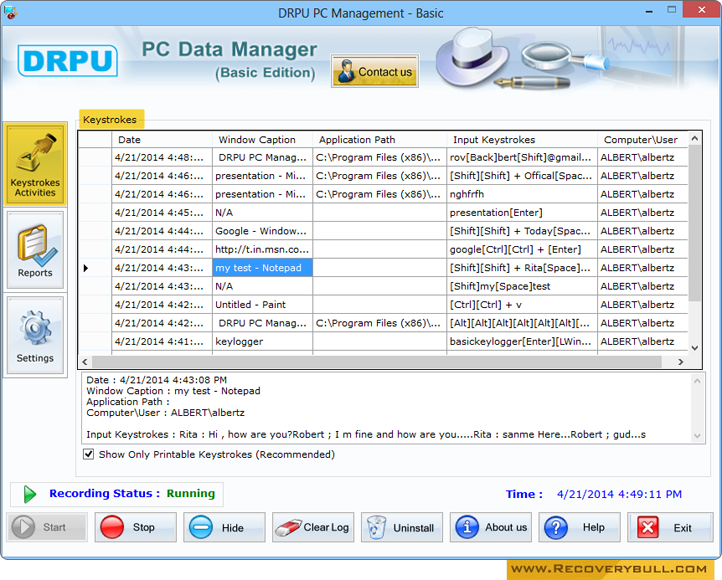Click the table's vertical scrollbar thumb
Viewport: 722px width, 580px height.
(x=695, y=222)
